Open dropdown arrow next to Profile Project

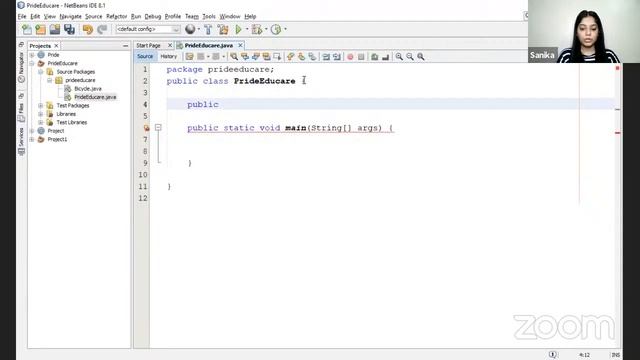[x=285, y=29]
